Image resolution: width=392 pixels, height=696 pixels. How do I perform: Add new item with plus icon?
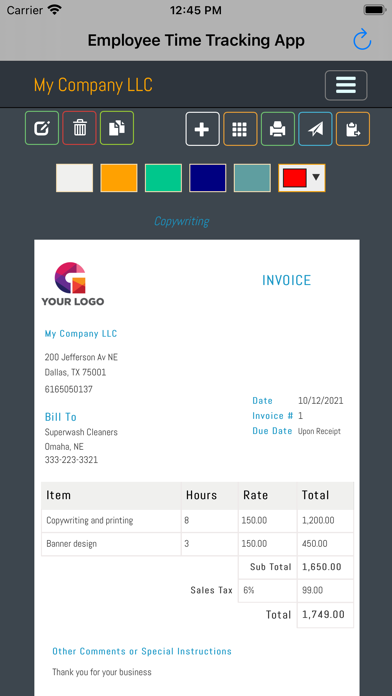pos(202,129)
